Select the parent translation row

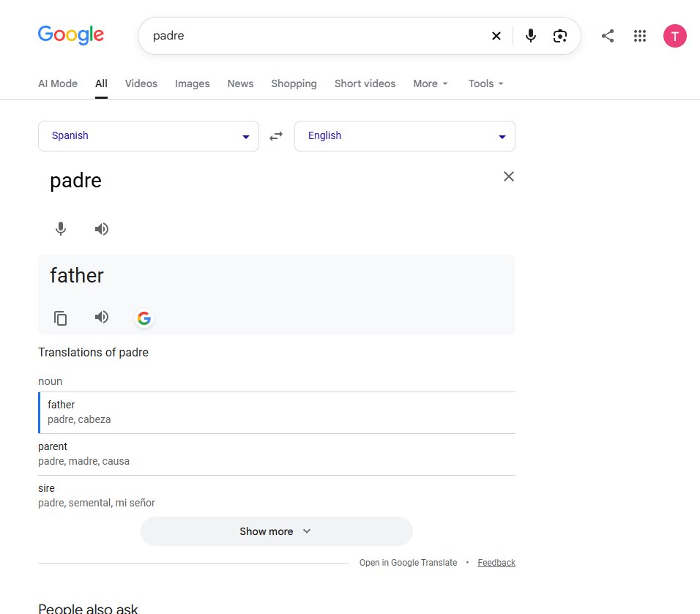click(277, 454)
